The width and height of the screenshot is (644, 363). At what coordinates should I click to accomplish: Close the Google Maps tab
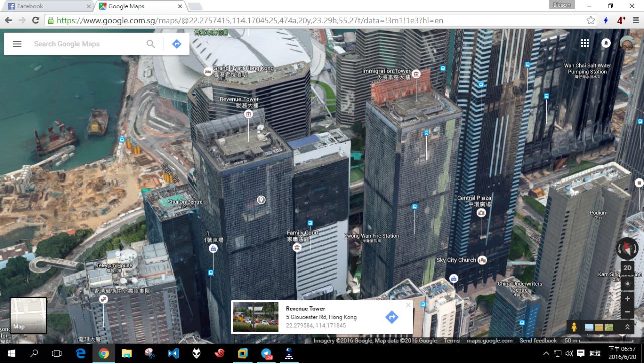180,6
